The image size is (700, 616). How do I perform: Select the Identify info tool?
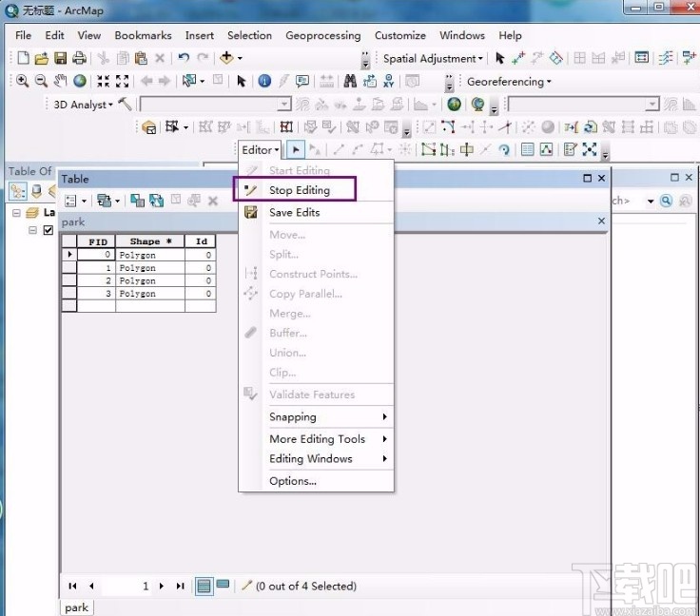[264, 81]
